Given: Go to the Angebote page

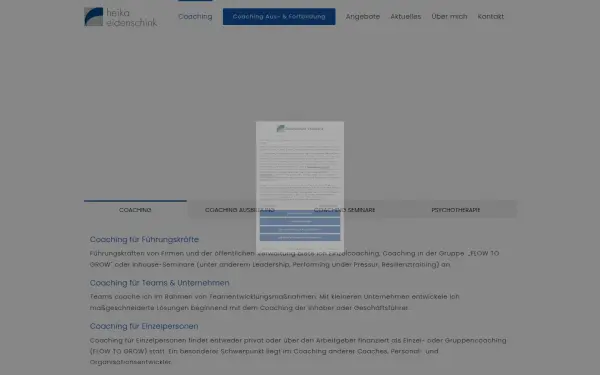Looking at the screenshot, I should pyautogui.click(x=363, y=16).
